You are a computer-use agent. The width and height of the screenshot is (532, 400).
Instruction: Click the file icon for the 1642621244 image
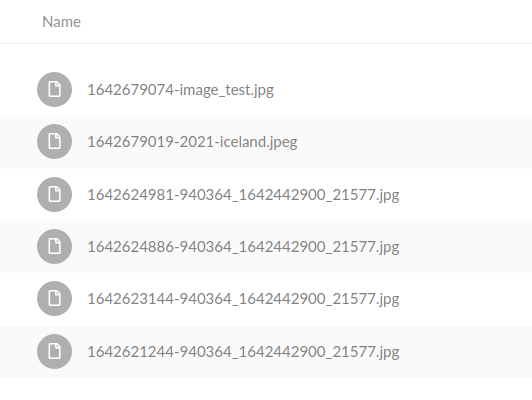(54, 351)
